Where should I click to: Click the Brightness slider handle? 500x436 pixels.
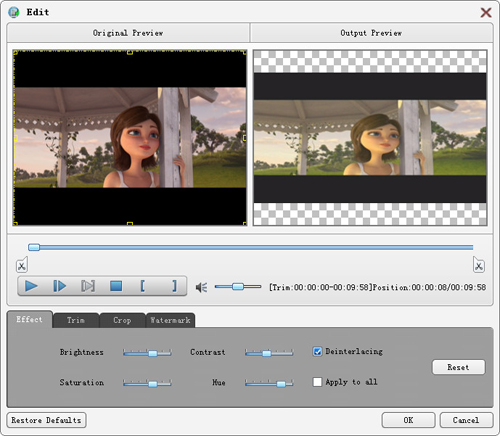coord(153,353)
